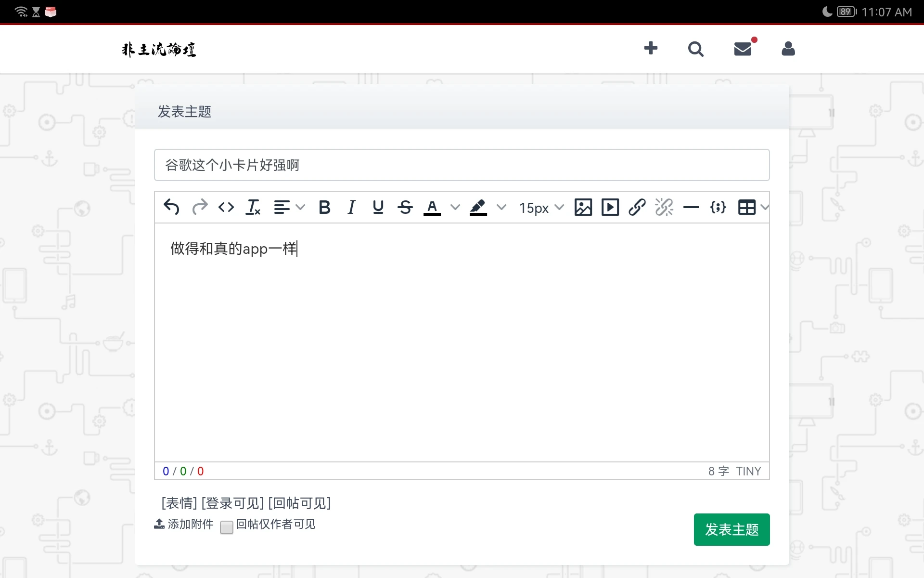The width and height of the screenshot is (924, 578).
Task: Insert media with video icon
Action: [x=610, y=207]
